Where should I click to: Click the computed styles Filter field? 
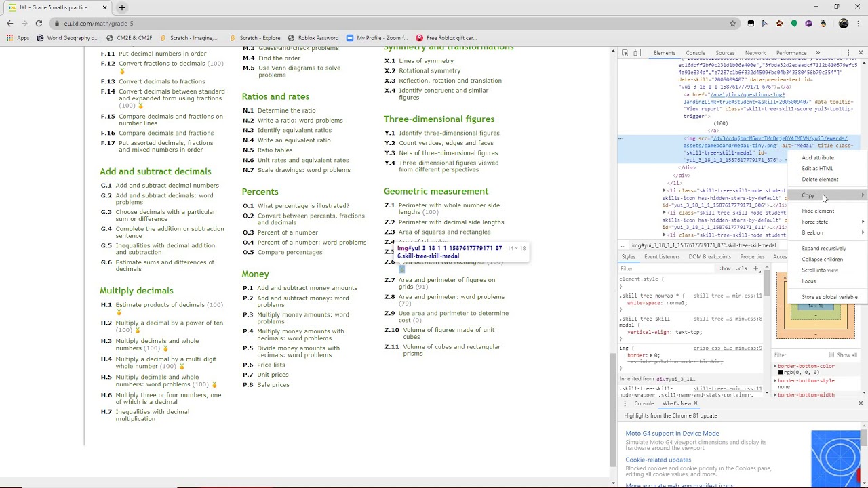[800, 355]
